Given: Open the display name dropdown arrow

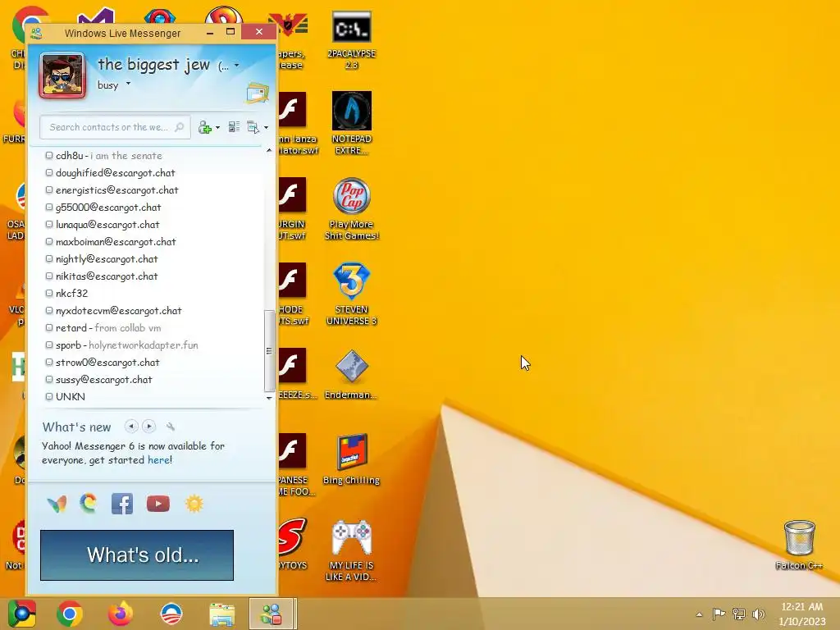Looking at the screenshot, I should [x=237, y=66].
